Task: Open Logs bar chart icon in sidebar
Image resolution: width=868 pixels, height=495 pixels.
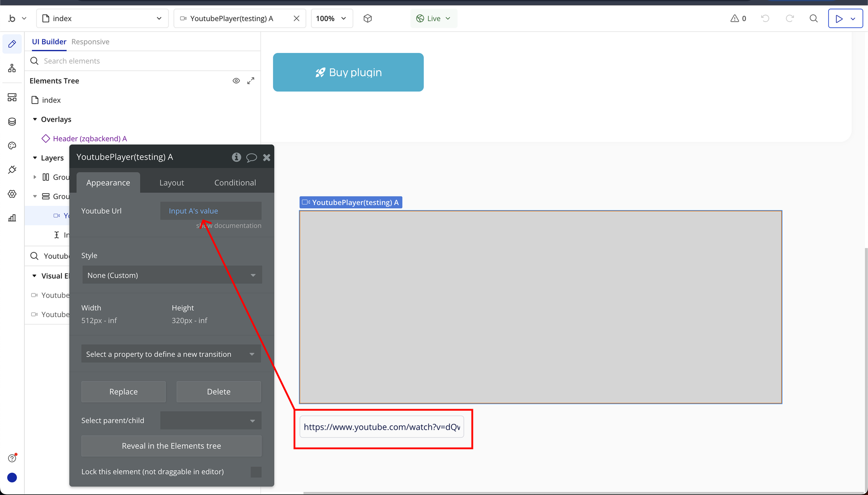Action: 12,218
